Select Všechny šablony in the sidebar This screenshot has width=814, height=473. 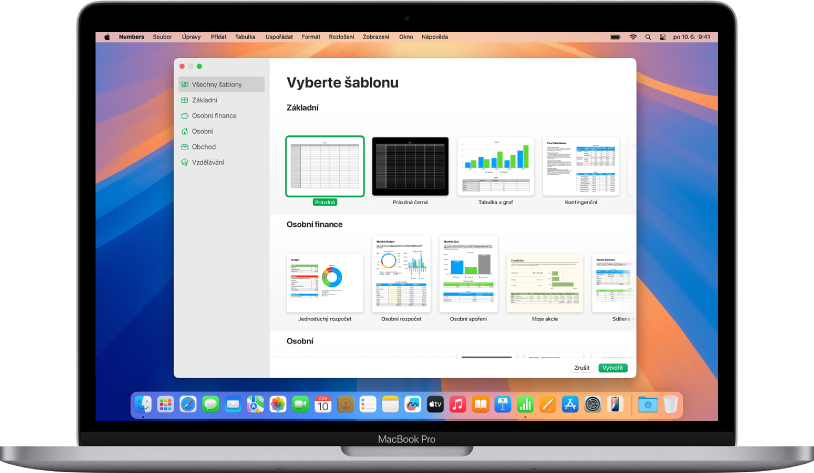[222, 84]
